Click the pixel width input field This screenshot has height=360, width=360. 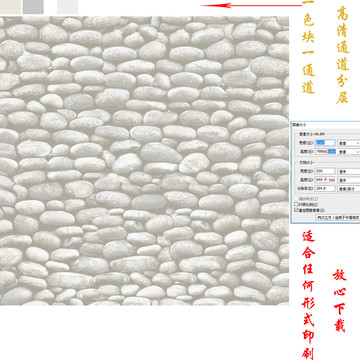325,143
